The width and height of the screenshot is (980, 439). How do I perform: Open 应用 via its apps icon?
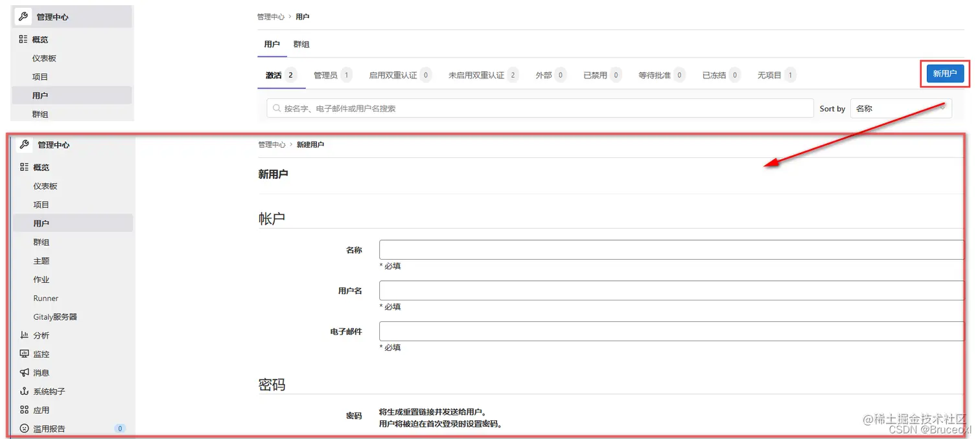point(23,409)
